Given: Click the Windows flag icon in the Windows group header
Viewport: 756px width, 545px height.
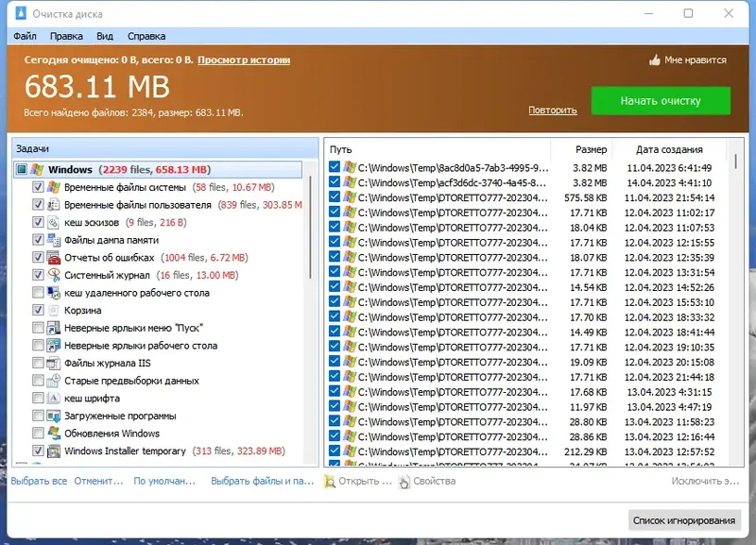Looking at the screenshot, I should tap(37, 170).
